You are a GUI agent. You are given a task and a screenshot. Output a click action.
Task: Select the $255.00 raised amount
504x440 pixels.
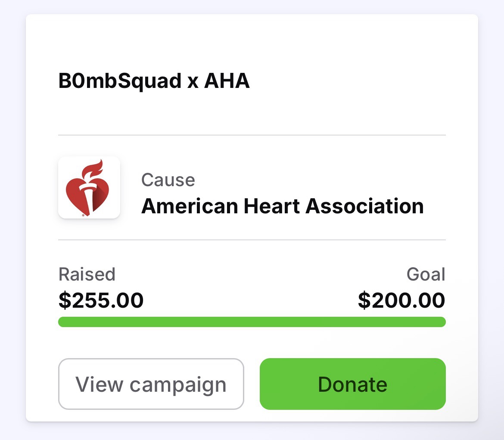pyautogui.click(x=101, y=300)
